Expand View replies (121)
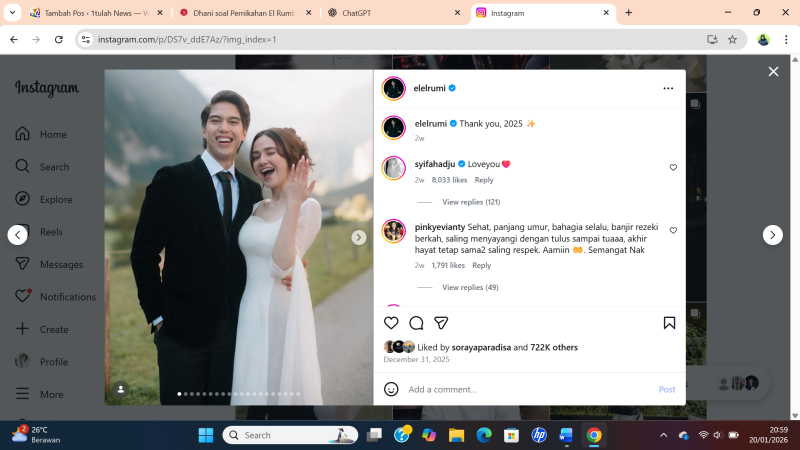800x450 pixels. (x=471, y=202)
